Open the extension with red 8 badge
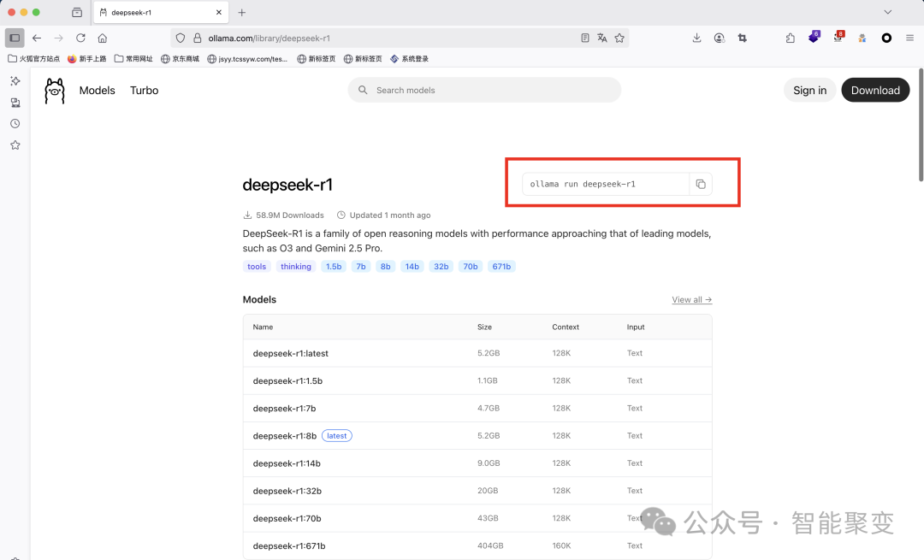The height and width of the screenshot is (560, 924). 838,37
